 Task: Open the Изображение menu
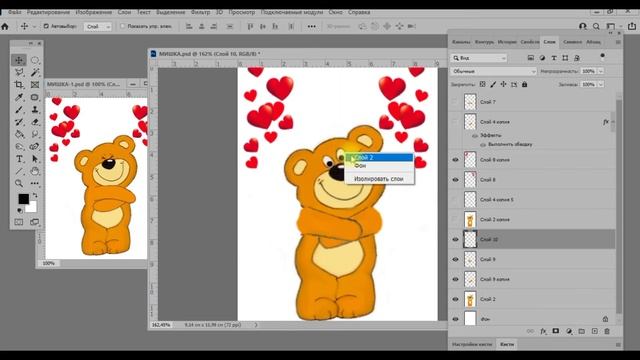(x=93, y=12)
